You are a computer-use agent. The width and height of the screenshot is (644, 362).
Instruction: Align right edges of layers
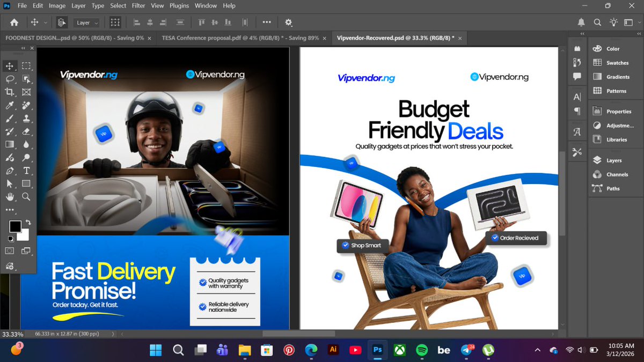pyautogui.click(x=164, y=23)
